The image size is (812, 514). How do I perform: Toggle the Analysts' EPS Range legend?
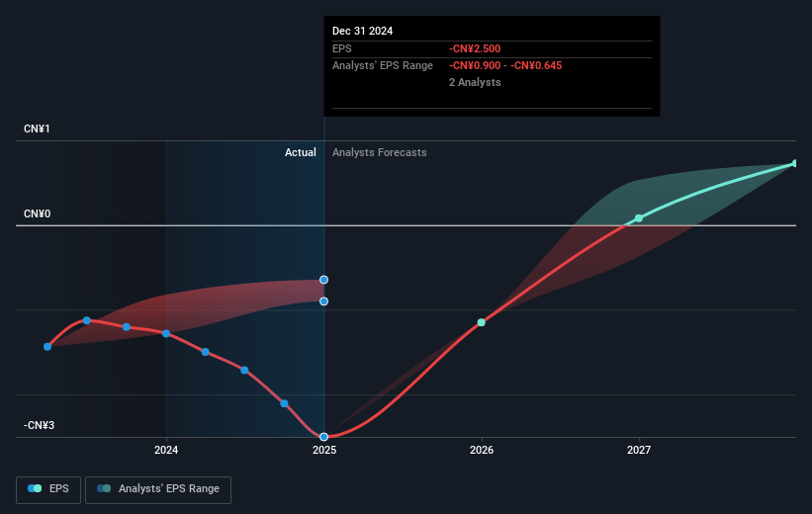158,489
